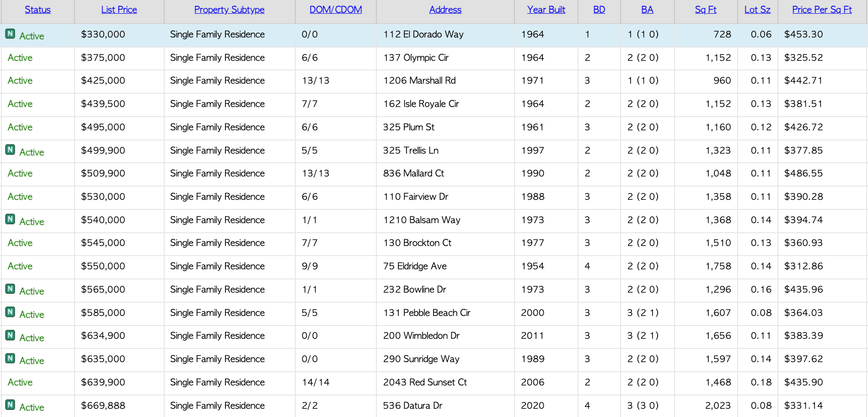
Task: Sort by the Lot Sz header
Action: click(x=757, y=10)
